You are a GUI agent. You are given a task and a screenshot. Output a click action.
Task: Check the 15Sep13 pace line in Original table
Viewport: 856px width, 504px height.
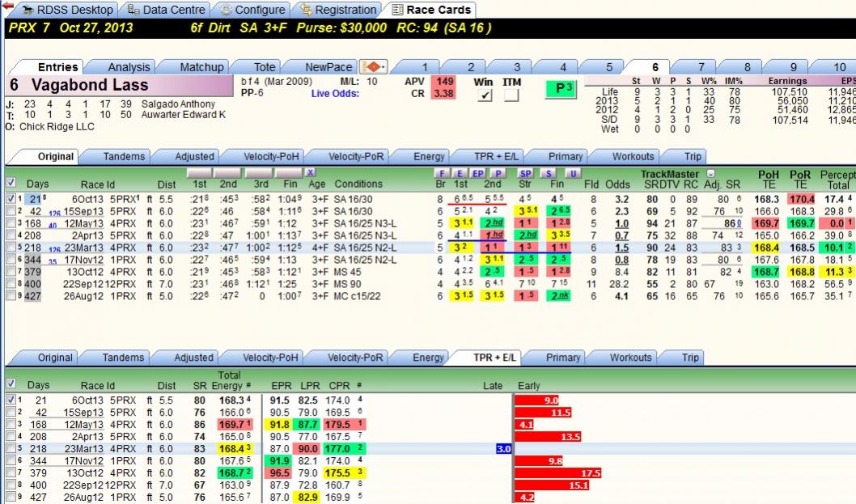pos(11,211)
